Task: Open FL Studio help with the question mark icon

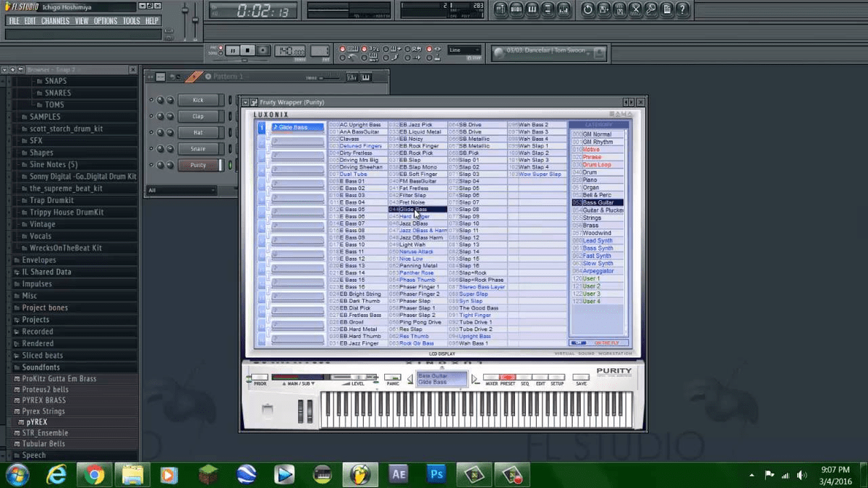Action: click(682, 9)
